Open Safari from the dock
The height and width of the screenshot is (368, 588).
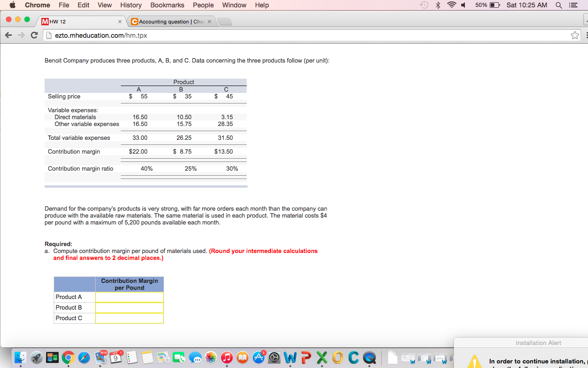(84, 358)
